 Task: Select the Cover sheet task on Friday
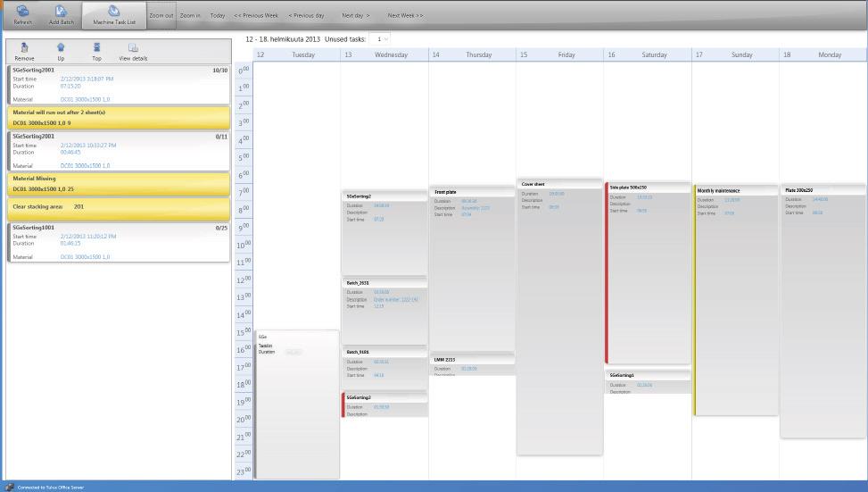[559, 184]
